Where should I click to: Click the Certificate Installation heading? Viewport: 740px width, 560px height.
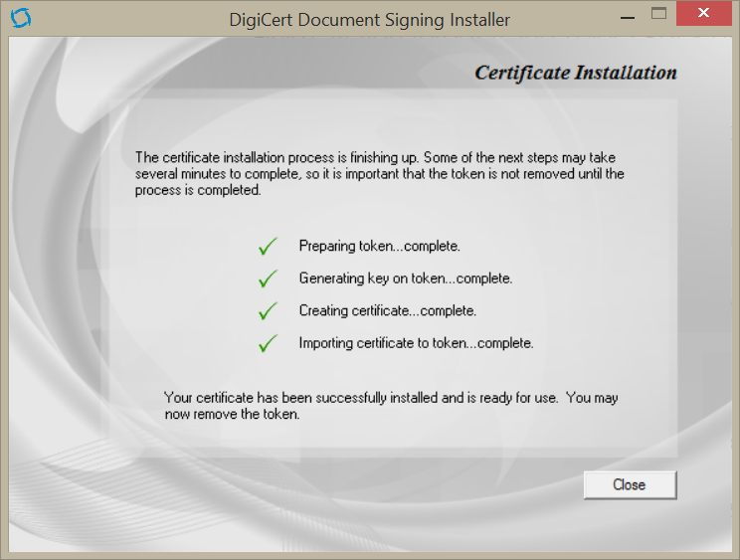575,73
